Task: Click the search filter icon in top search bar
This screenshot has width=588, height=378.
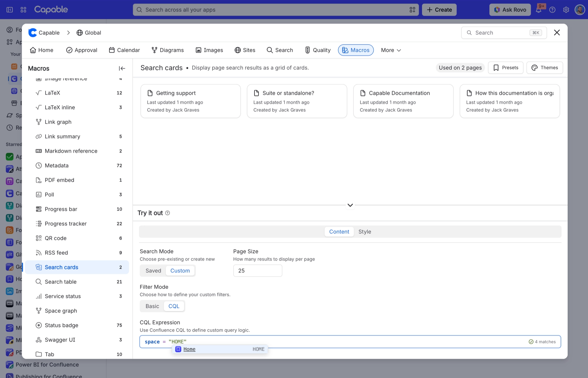Action: tap(412, 10)
